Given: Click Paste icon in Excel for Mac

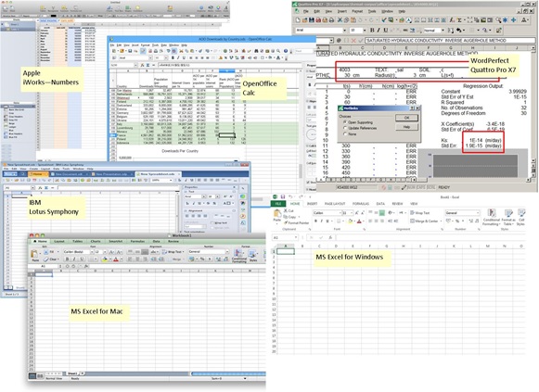Looking at the screenshot, I should coord(34,254).
